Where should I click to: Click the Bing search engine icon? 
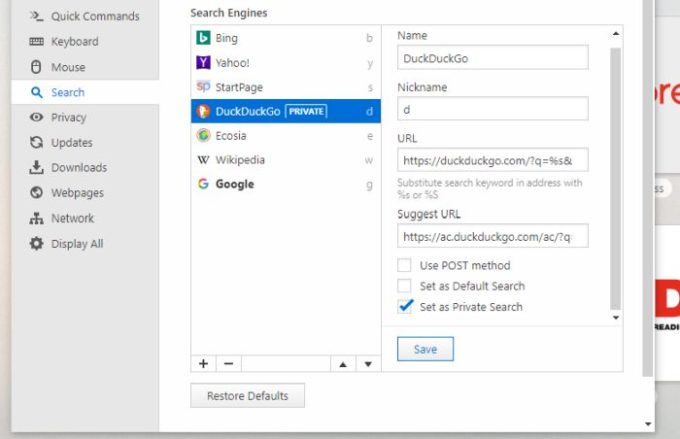coord(203,38)
